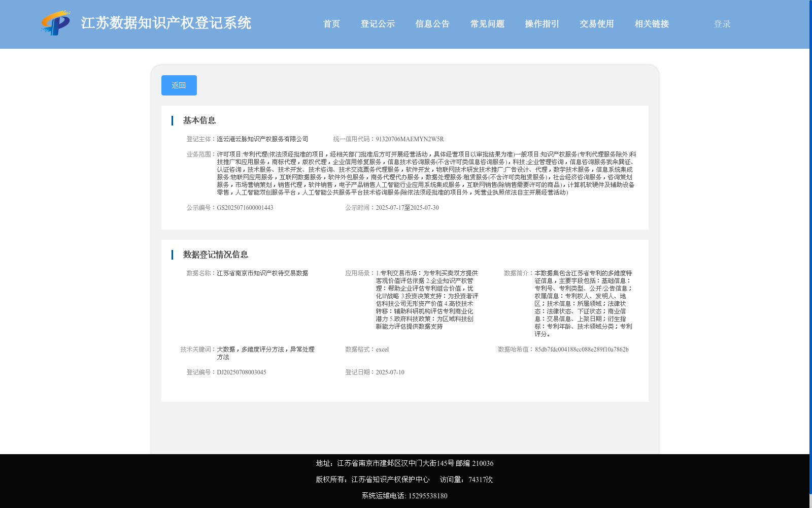Click the 基本信息 section heading

click(x=199, y=120)
